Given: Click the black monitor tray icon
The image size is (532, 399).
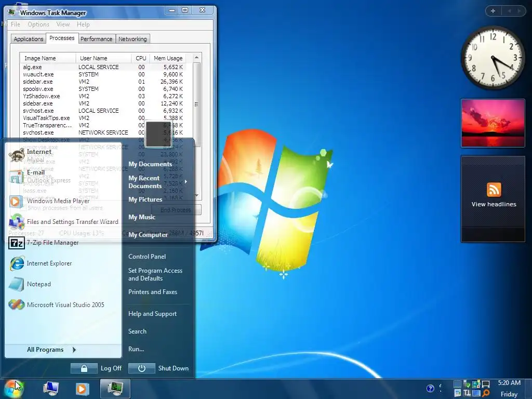Looking at the screenshot, I should 486,384.
